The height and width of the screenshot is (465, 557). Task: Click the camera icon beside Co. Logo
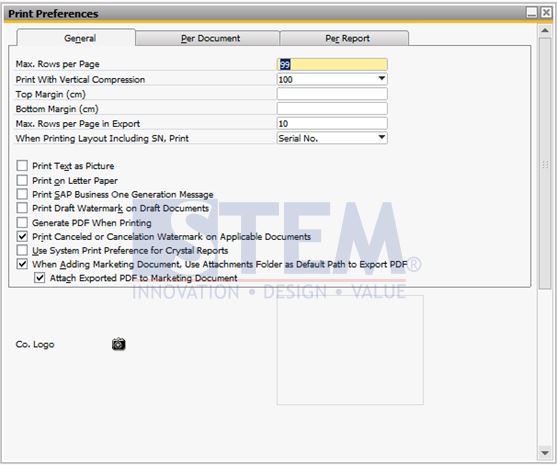119,344
